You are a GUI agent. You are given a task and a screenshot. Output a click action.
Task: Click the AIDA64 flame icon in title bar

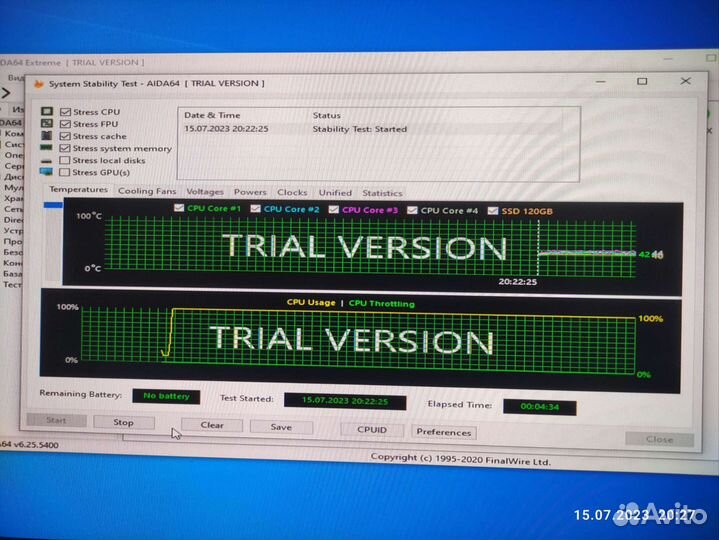pos(39,84)
